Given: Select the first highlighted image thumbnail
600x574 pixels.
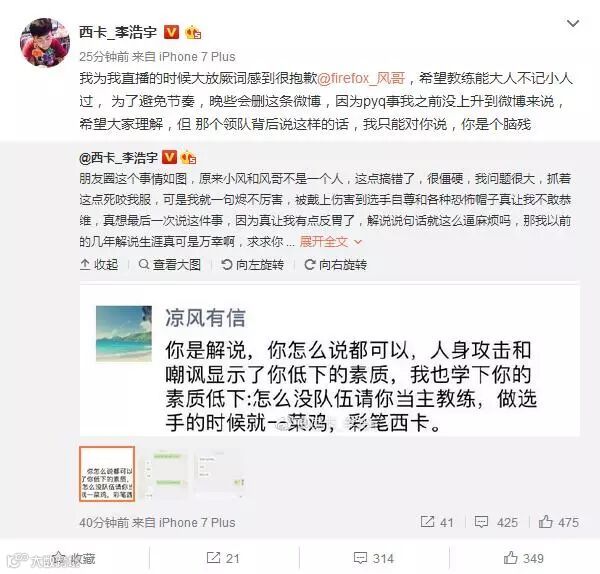Looking at the screenshot, I should click(107, 474).
